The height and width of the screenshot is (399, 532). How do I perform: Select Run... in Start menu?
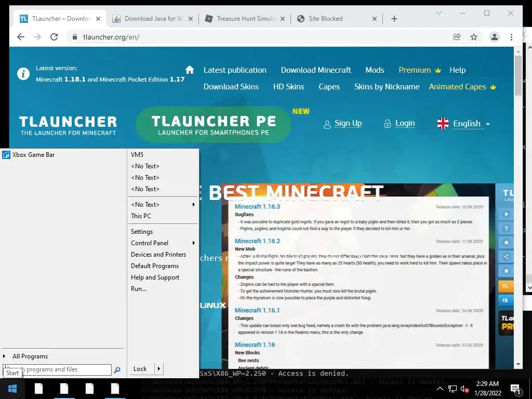[x=139, y=289]
